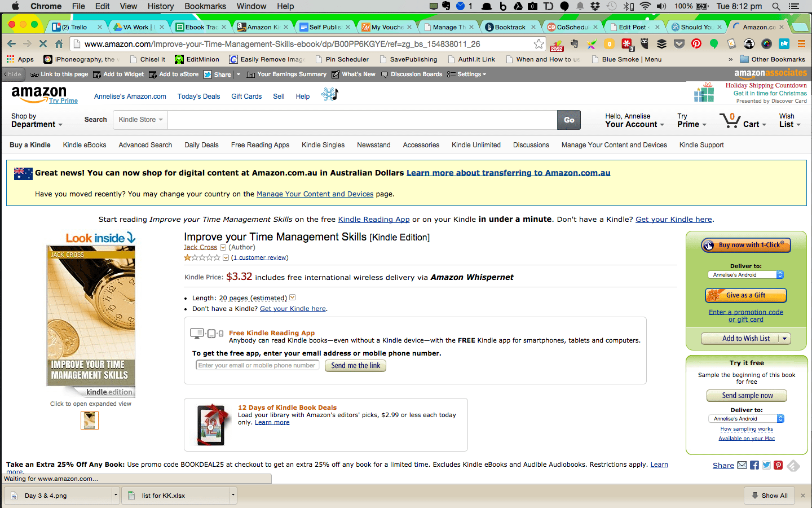Open the Buffer extension icon
The height and width of the screenshot is (508, 812).
(661, 43)
